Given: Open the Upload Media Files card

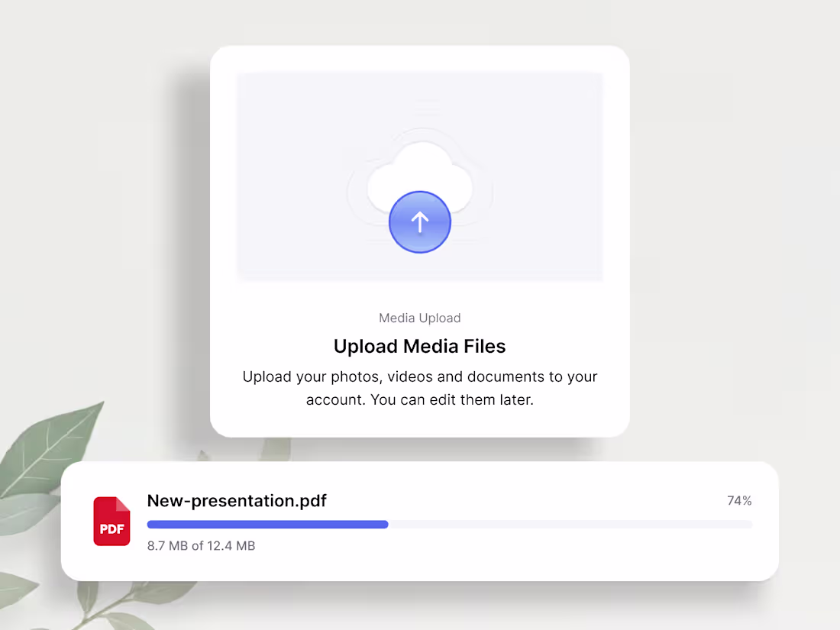Looking at the screenshot, I should click(x=420, y=241).
